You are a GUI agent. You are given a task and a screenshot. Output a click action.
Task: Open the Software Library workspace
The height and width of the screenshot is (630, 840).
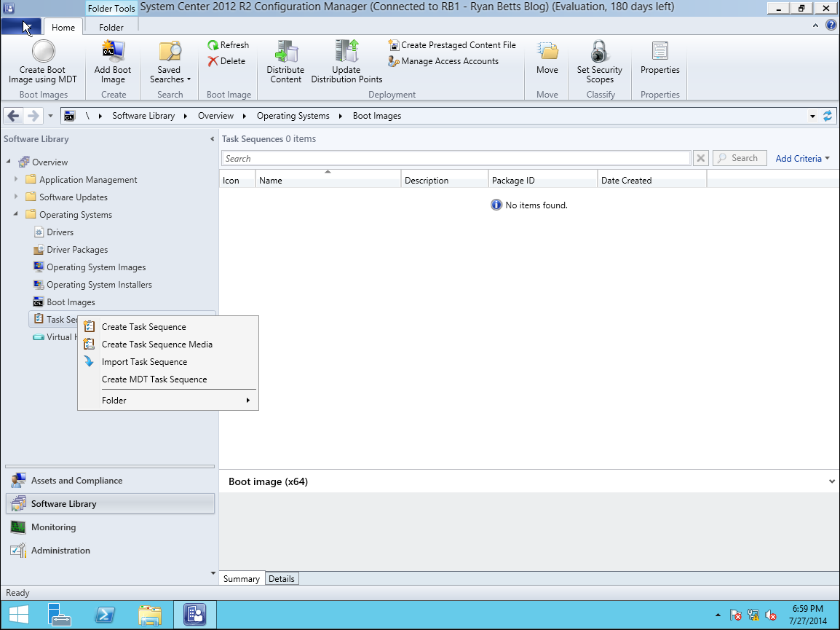tap(110, 503)
